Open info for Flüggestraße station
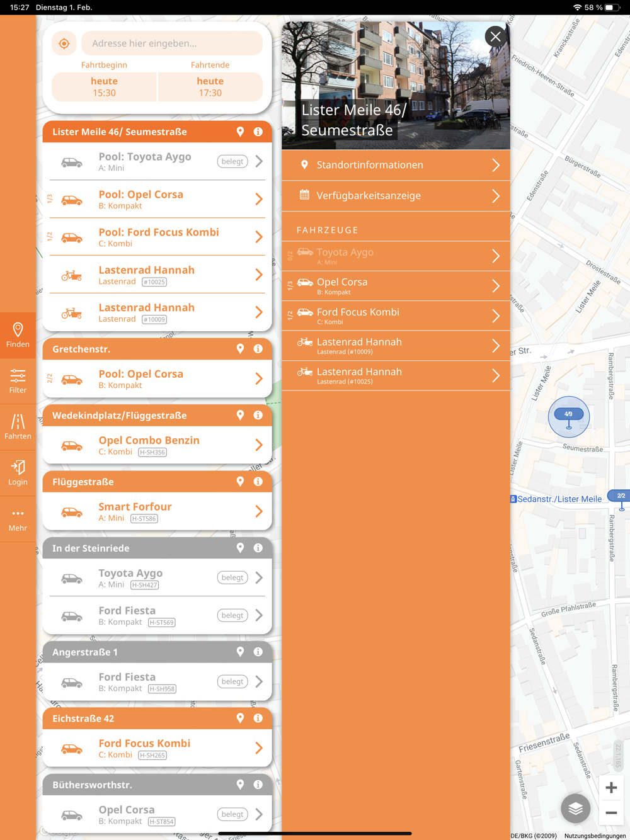This screenshot has height=840, width=630. point(258,482)
